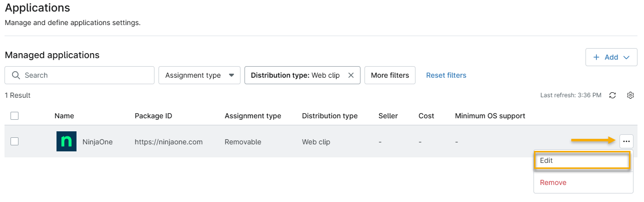644x202 pixels.
Task: Select Remove in the row context menu
Action: click(x=553, y=183)
